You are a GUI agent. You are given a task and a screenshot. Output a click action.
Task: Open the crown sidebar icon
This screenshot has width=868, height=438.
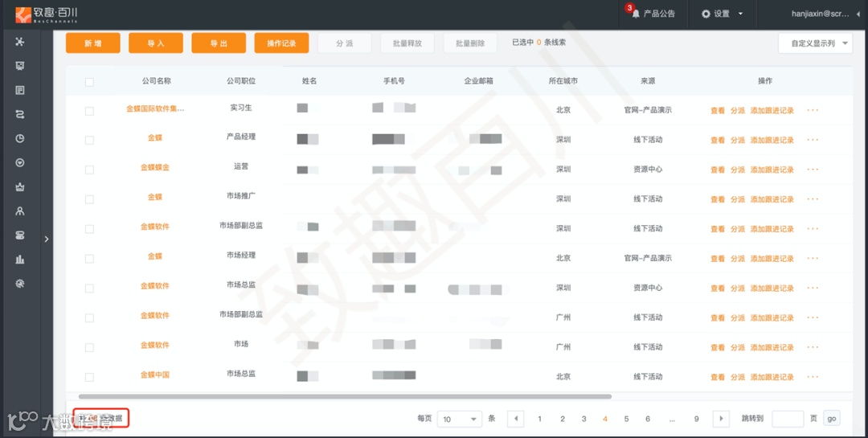20,187
